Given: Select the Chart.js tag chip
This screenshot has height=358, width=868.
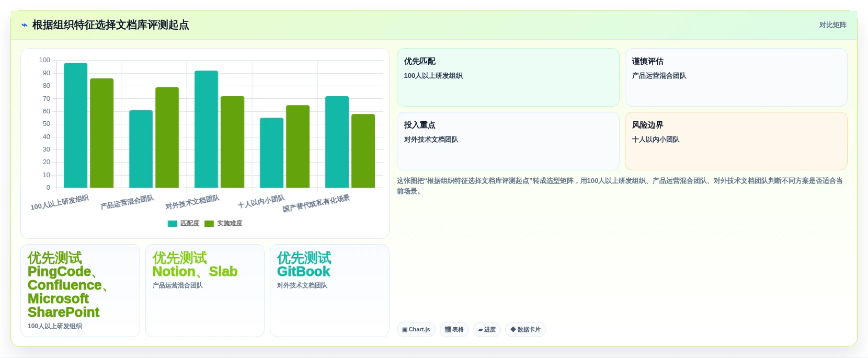Looking at the screenshot, I should (x=416, y=330).
